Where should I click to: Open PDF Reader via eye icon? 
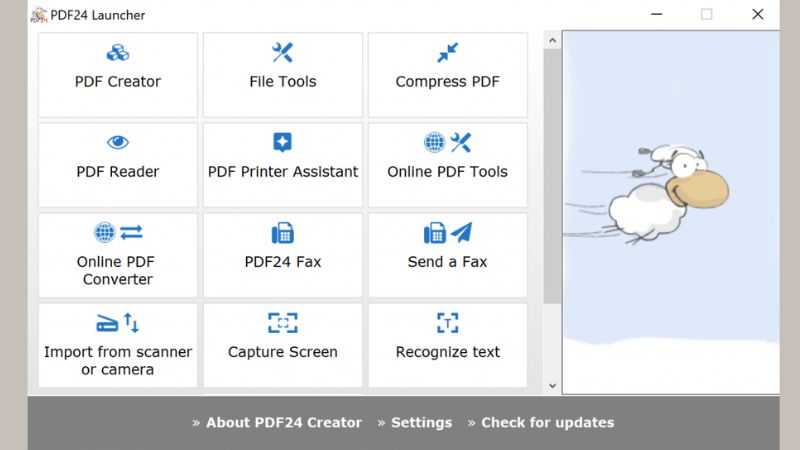point(118,143)
